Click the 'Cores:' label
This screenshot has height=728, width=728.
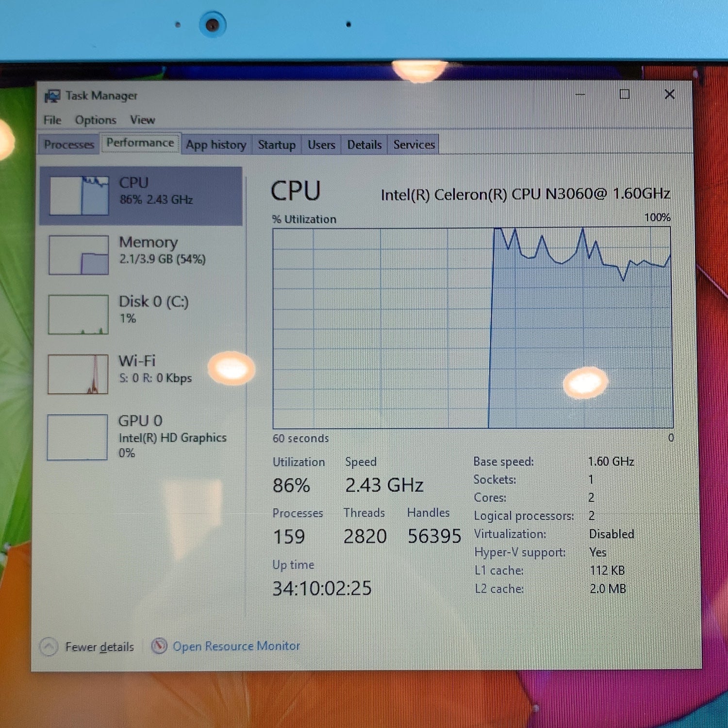[x=490, y=497]
